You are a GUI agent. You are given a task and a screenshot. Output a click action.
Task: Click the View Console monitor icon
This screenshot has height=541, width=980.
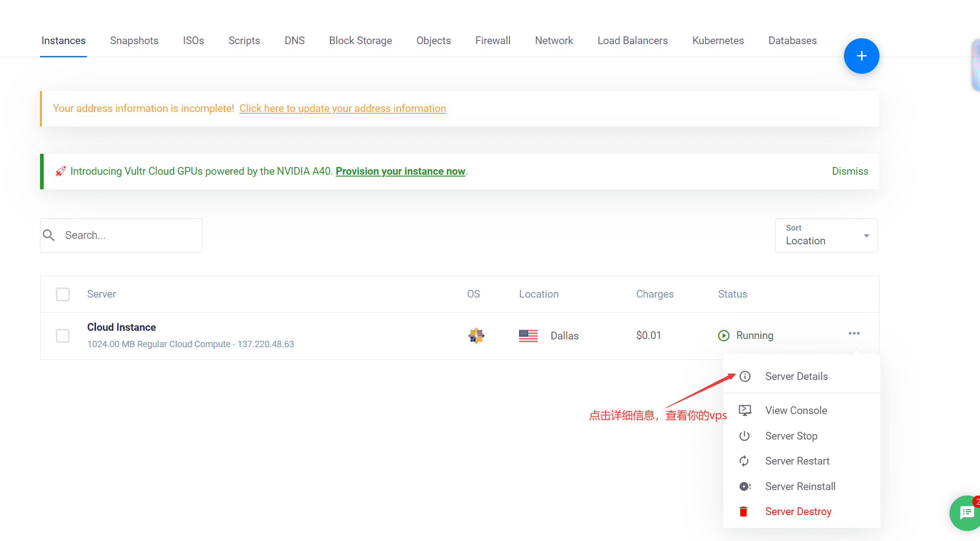[745, 410]
